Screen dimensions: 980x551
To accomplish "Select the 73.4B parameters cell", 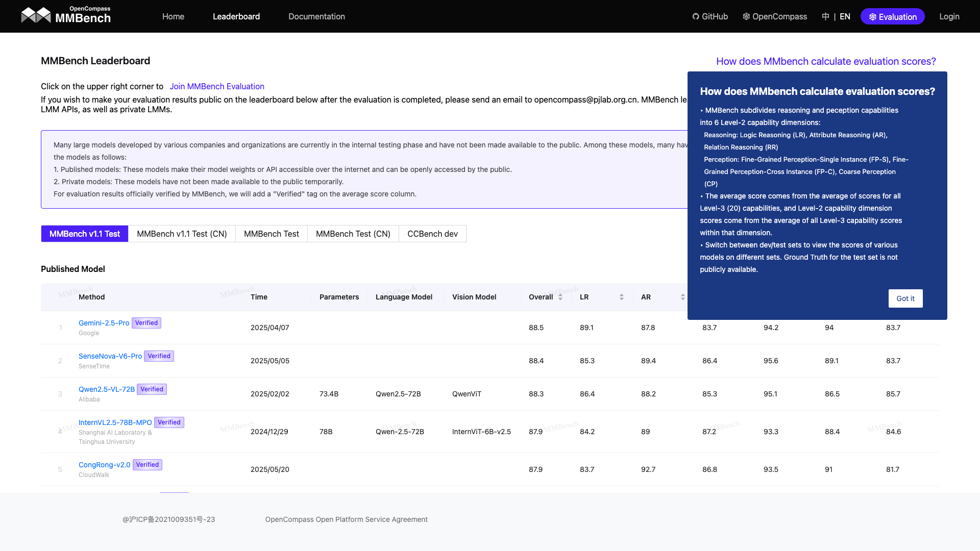I will point(329,394).
